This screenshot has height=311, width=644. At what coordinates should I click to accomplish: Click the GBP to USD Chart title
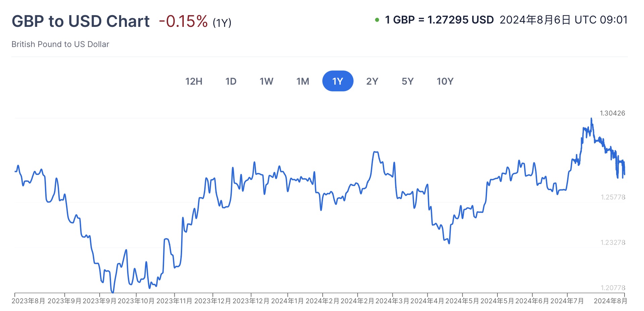(x=80, y=21)
